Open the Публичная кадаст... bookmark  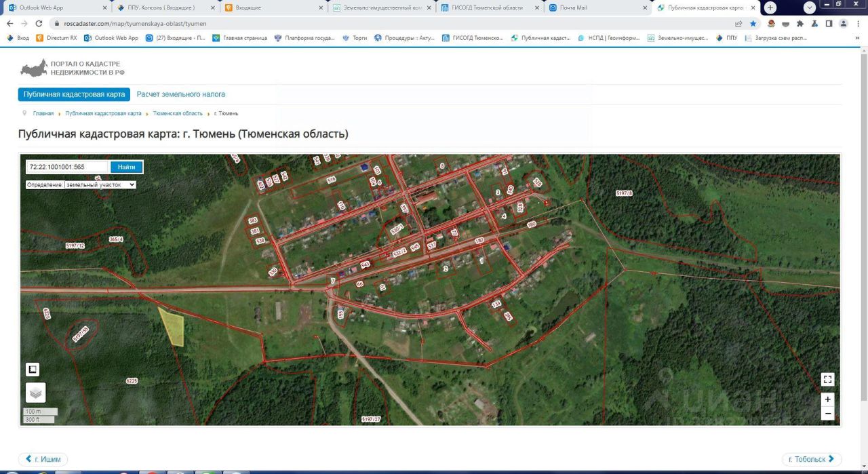(x=540, y=38)
